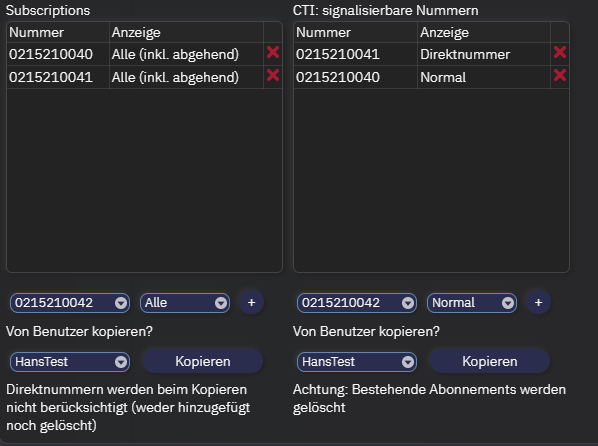
Task: Remove subscription 0215210041 using red X
Action: pyautogui.click(x=273, y=75)
